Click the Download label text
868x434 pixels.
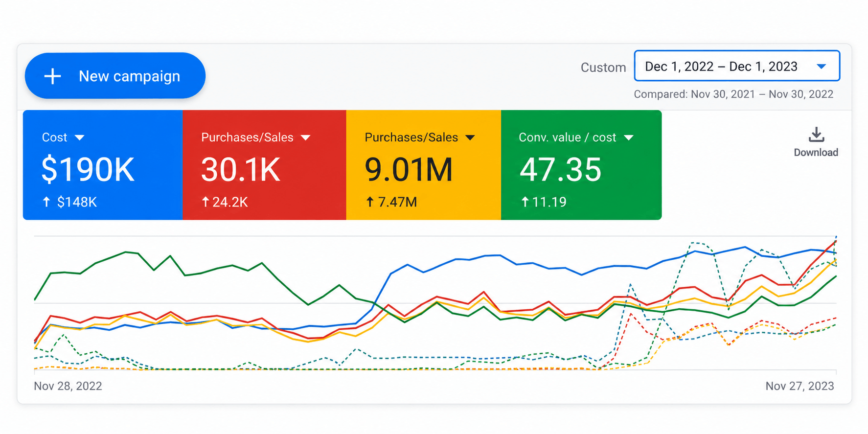click(x=816, y=152)
